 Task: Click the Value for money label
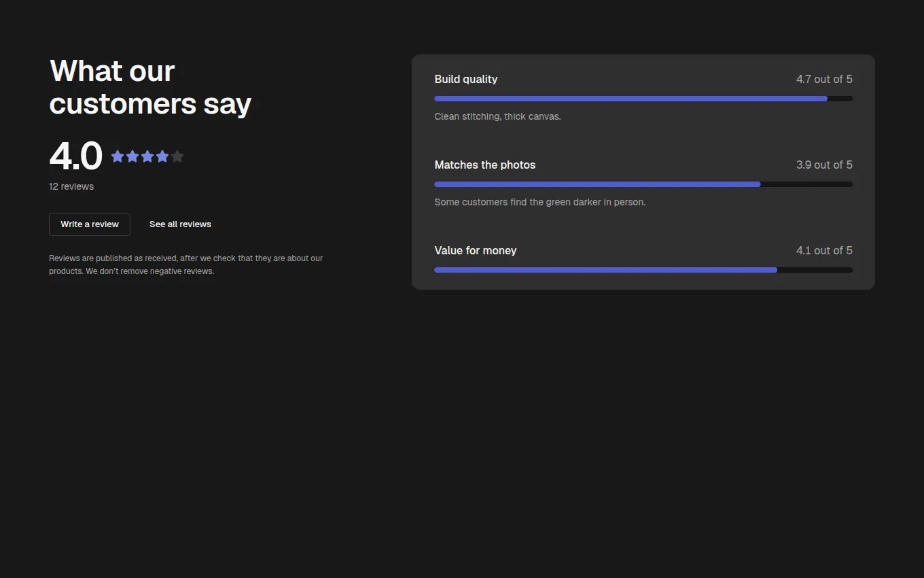pyautogui.click(x=476, y=250)
